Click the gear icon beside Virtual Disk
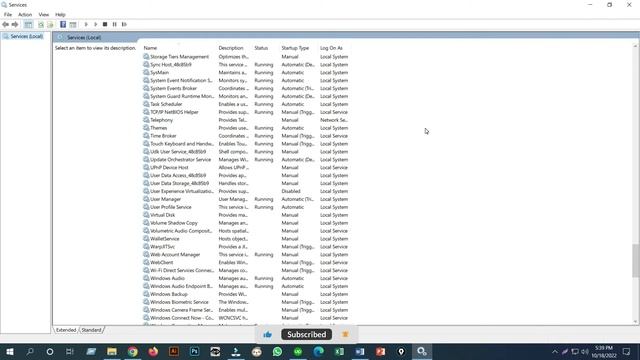 click(146, 215)
